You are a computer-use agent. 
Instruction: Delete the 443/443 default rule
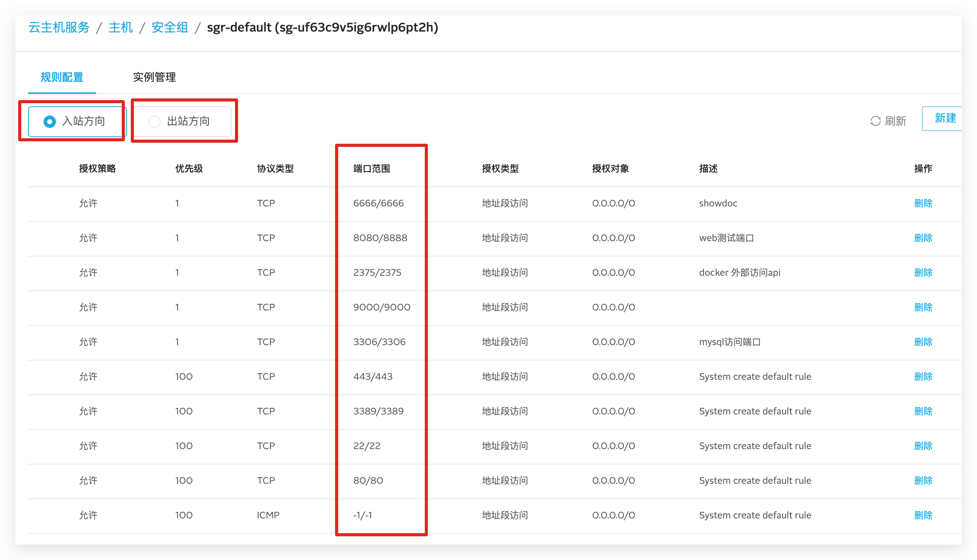click(923, 377)
